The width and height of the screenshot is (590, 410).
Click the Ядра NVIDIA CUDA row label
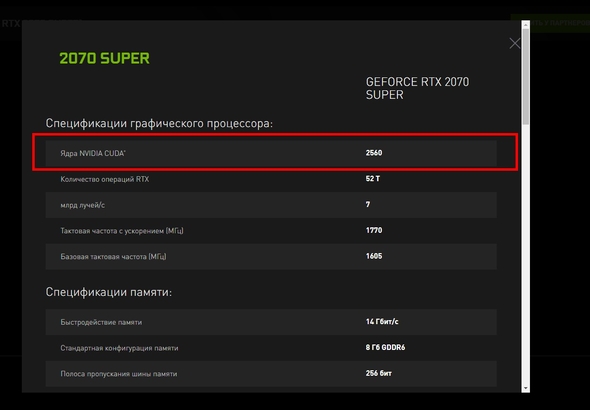click(93, 153)
